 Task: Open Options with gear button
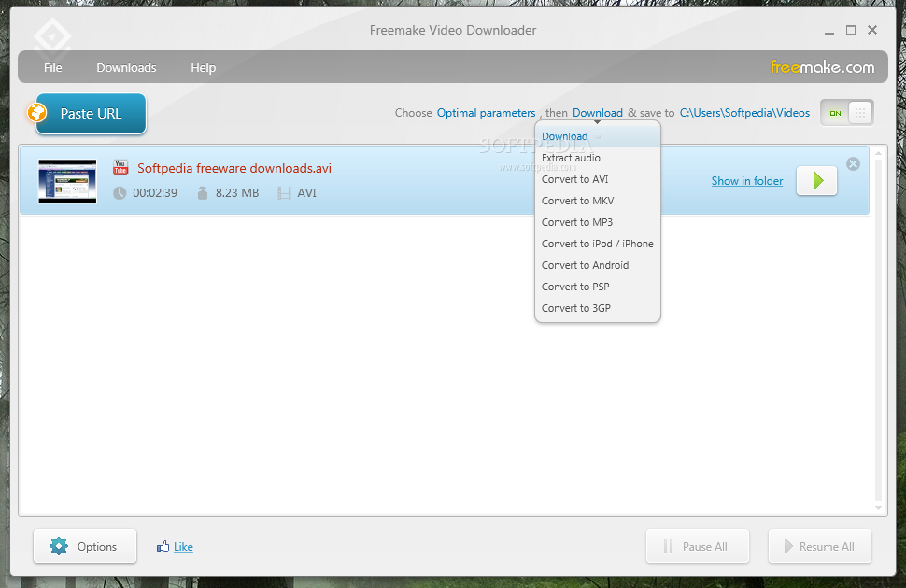pos(85,546)
